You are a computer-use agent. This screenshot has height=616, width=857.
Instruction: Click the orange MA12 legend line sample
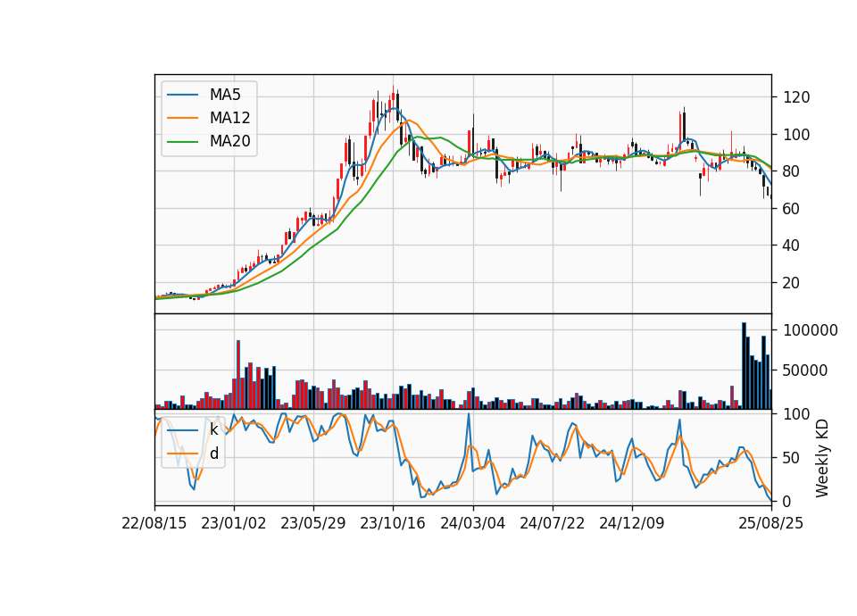tap(182, 118)
